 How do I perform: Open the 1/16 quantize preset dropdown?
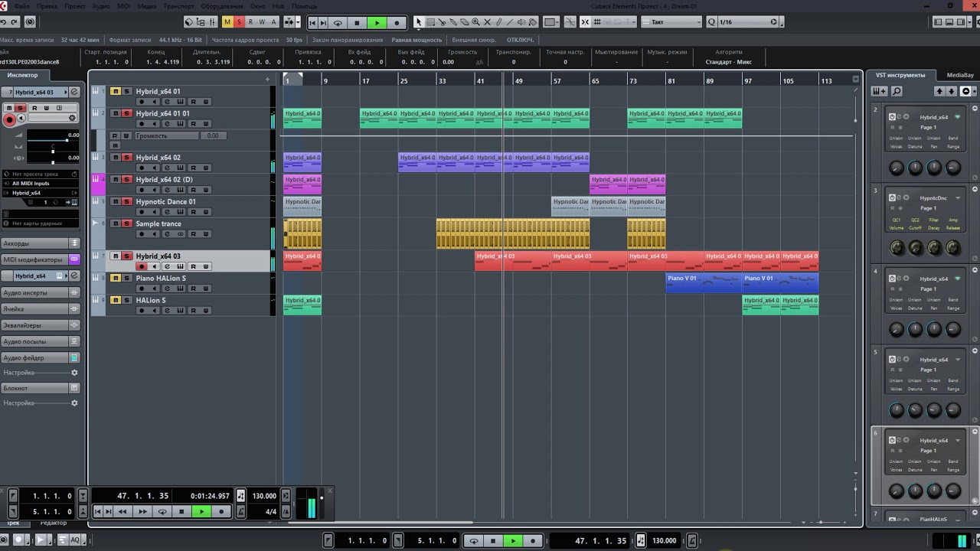coord(747,22)
